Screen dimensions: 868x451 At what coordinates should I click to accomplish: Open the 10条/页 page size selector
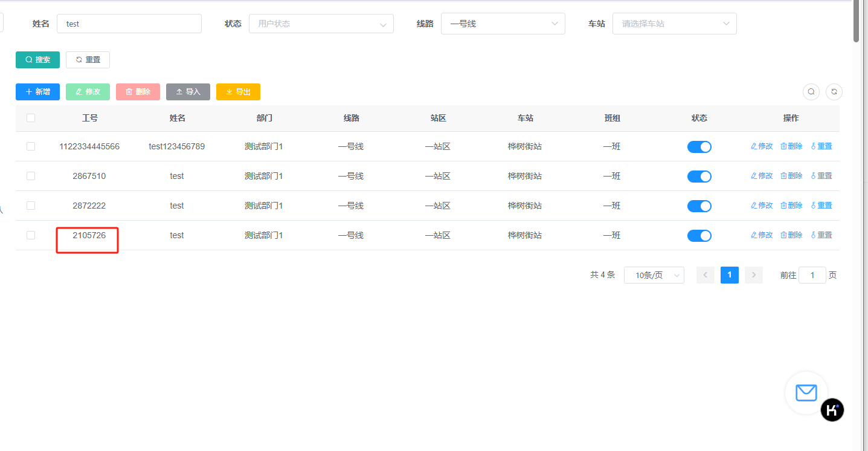pyautogui.click(x=654, y=275)
